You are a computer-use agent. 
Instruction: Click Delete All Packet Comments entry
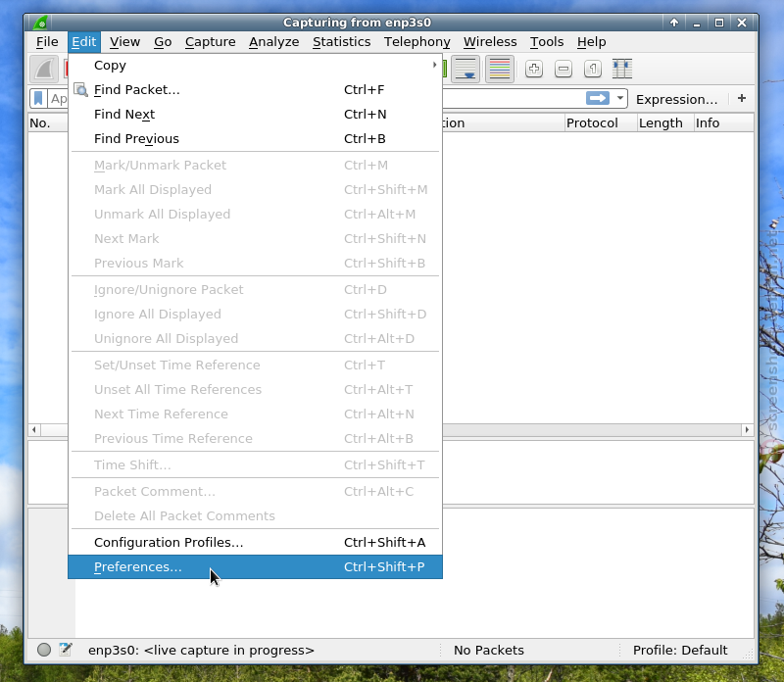point(255,516)
